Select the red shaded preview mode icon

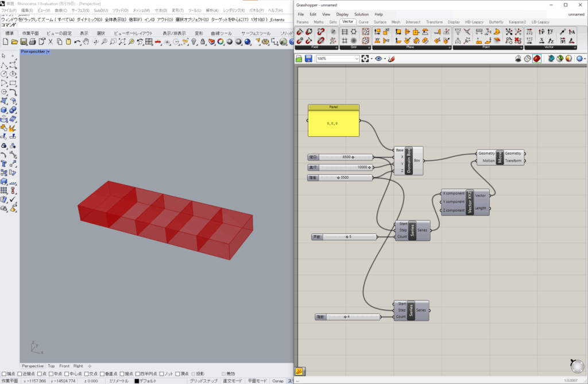point(536,59)
